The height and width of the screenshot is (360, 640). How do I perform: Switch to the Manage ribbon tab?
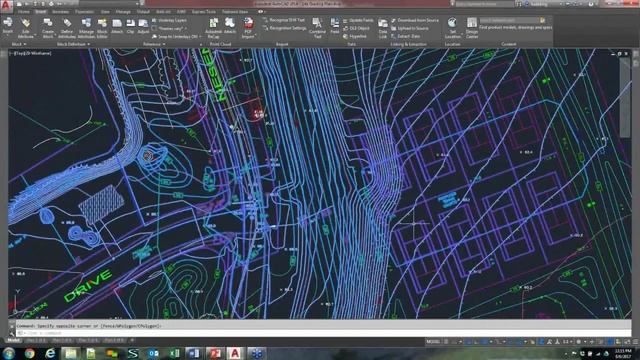pyautogui.click(x=123, y=12)
